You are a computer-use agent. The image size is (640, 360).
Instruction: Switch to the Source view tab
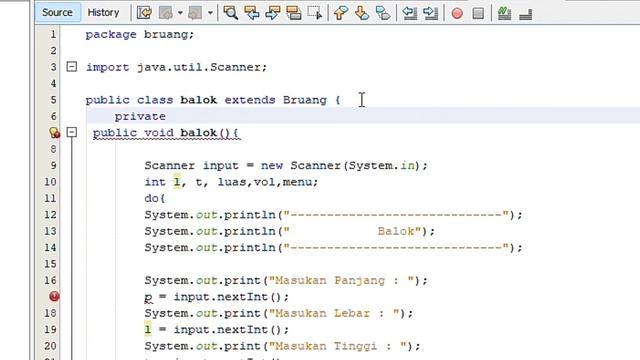(x=57, y=13)
